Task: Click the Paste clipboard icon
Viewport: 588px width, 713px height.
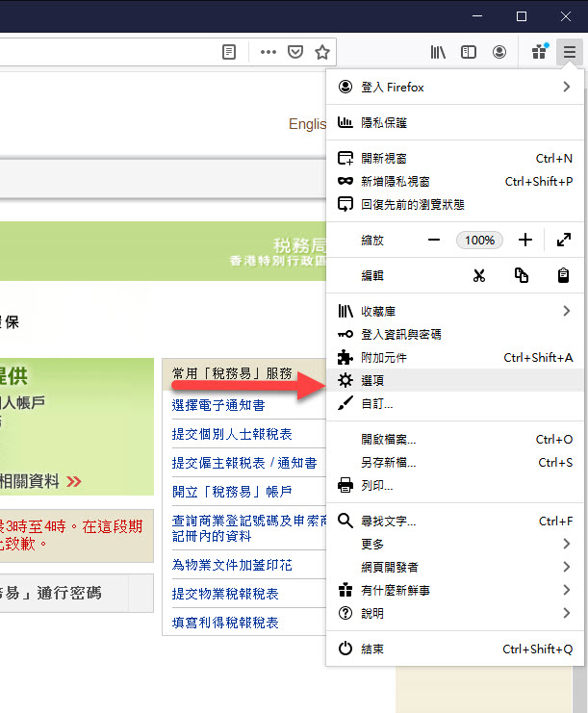Action: pos(563,275)
